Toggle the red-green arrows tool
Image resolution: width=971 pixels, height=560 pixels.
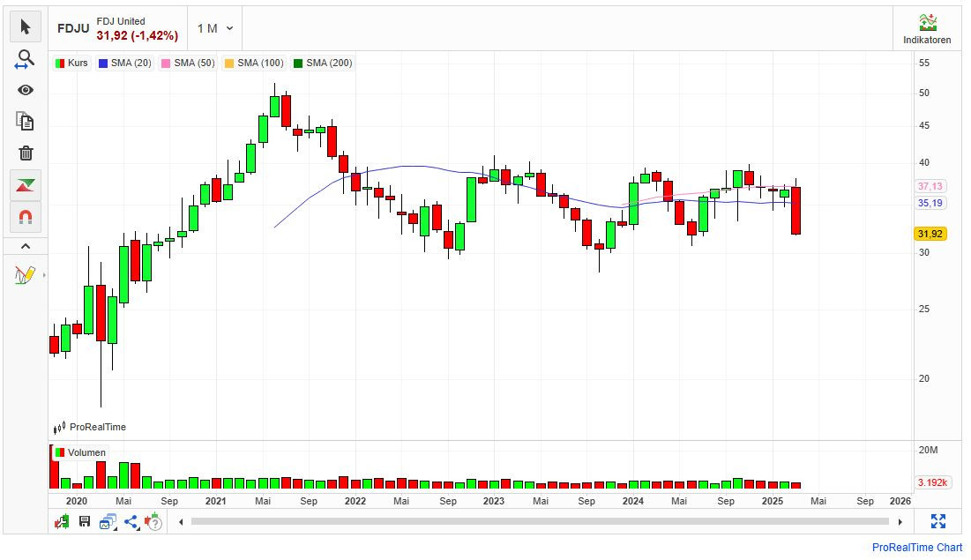pos(26,185)
